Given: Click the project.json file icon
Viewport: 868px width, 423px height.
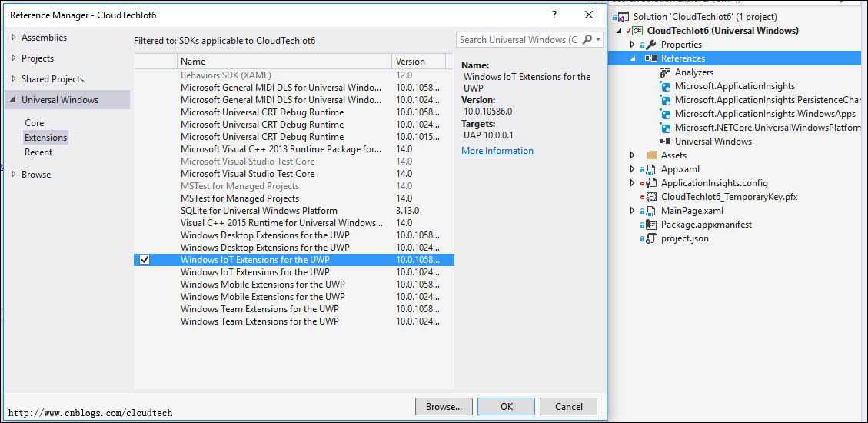Looking at the screenshot, I should click(x=651, y=238).
